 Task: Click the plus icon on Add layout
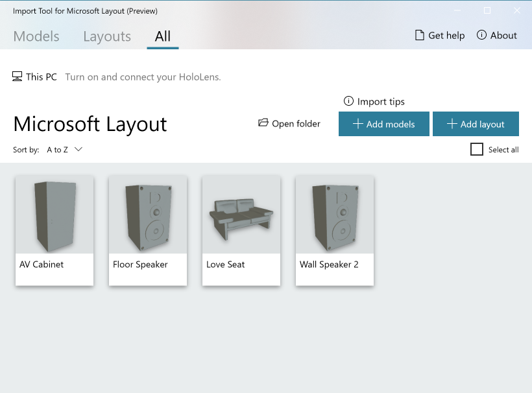tap(452, 124)
